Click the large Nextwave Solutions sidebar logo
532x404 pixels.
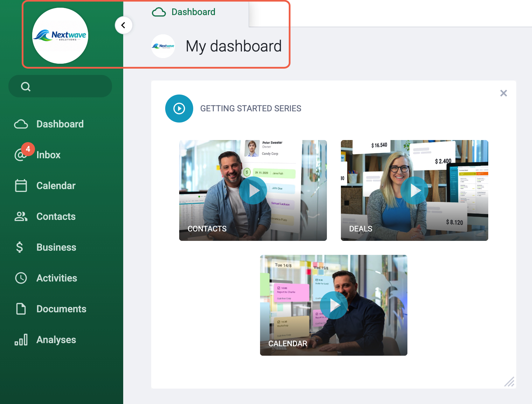click(x=60, y=36)
